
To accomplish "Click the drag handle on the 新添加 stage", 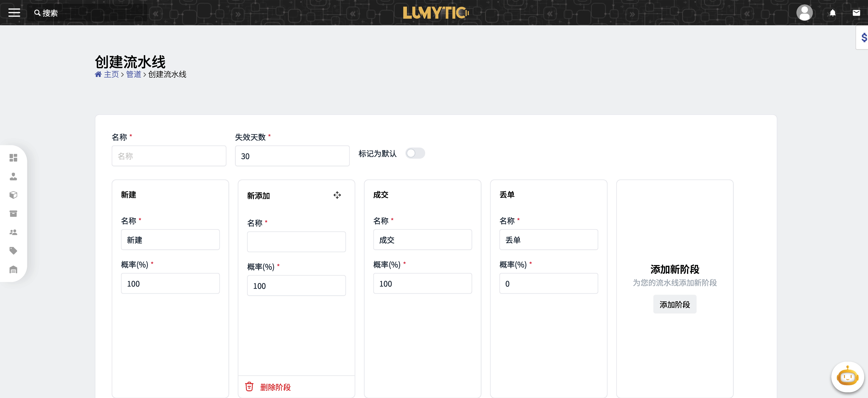I will tap(337, 195).
